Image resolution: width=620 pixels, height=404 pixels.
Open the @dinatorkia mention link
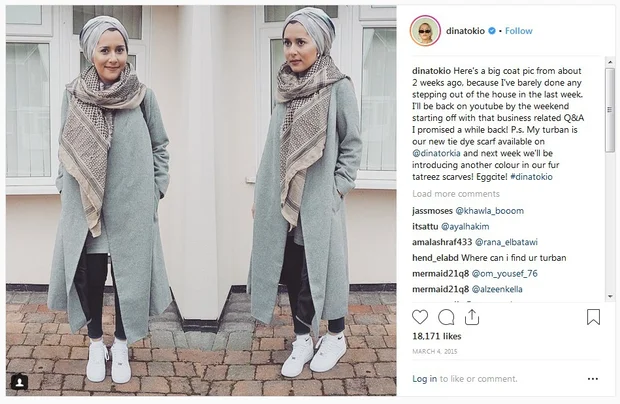click(436, 153)
